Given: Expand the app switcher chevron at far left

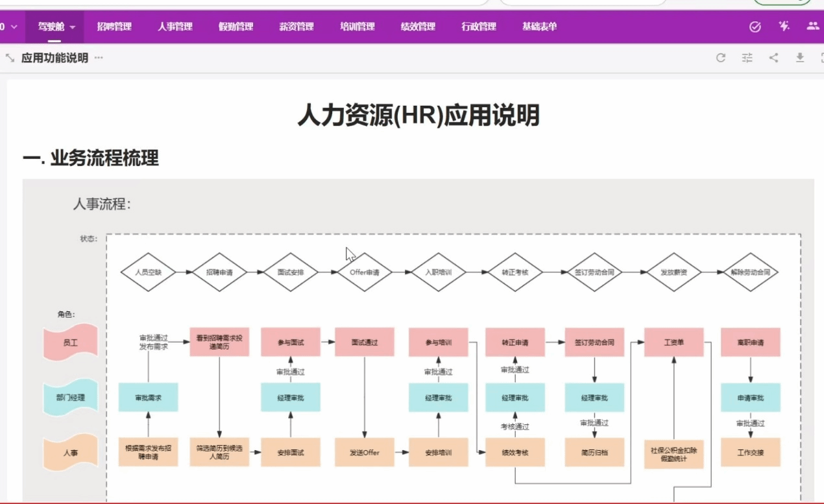Looking at the screenshot, I should click(14, 27).
